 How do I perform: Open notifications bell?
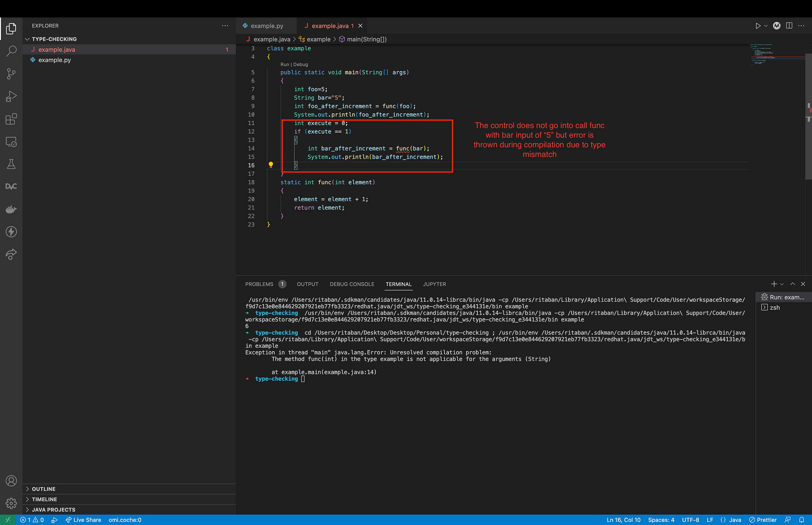[801, 520]
